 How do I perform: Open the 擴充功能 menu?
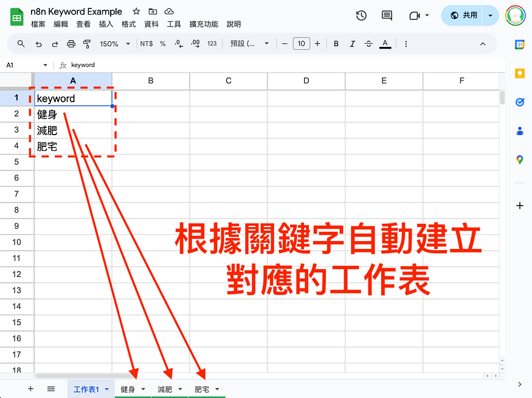pyautogui.click(x=204, y=24)
